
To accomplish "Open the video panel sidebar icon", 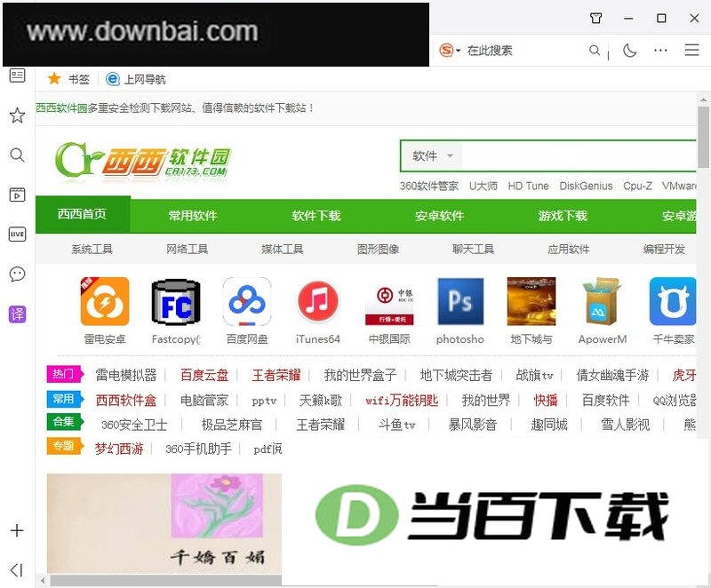I will (17, 195).
